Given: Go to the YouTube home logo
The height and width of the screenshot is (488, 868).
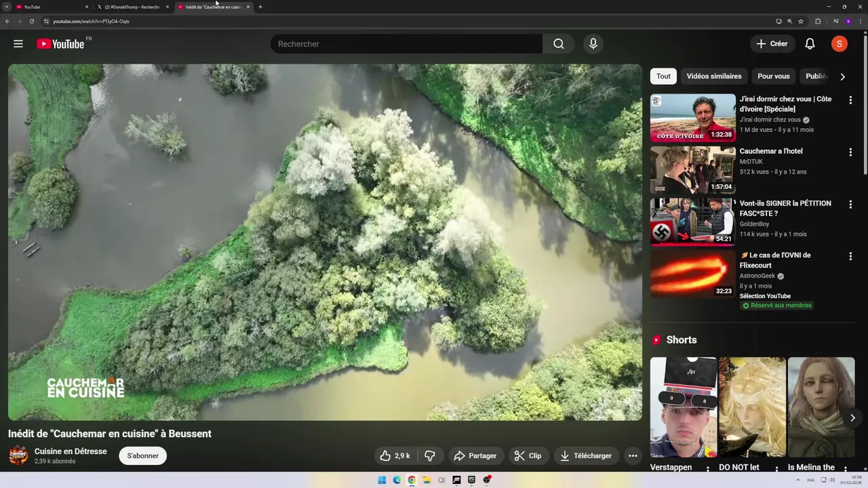Looking at the screenshot, I should 60,44.
